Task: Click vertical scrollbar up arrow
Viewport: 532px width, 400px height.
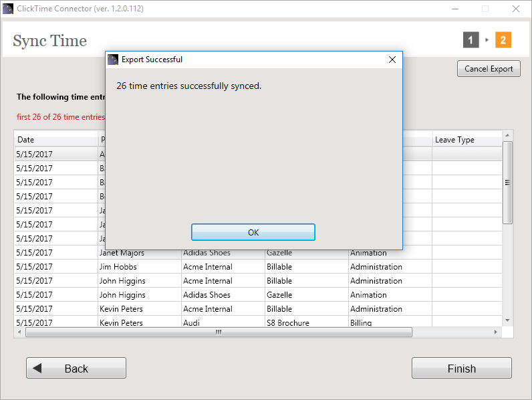Action: click(x=507, y=136)
